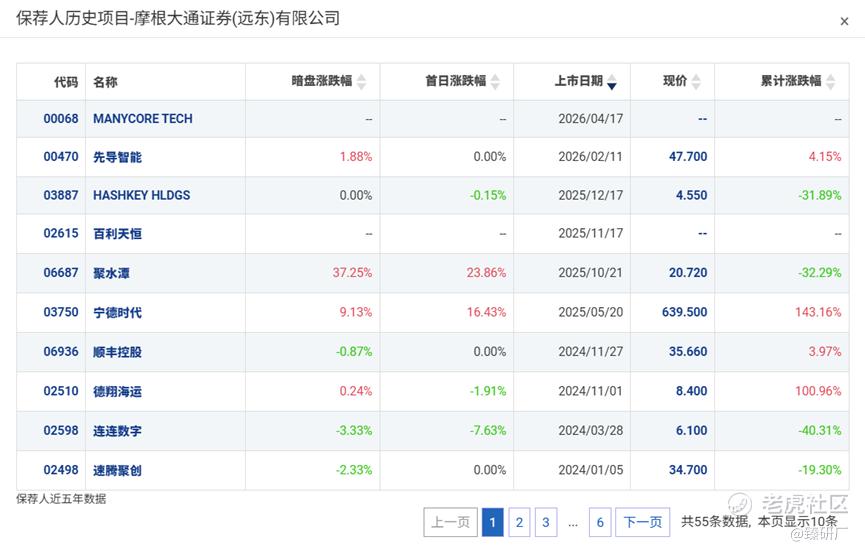865x554 pixels.
Task: Click -7.63% first-day change cell
Action: tap(488, 430)
